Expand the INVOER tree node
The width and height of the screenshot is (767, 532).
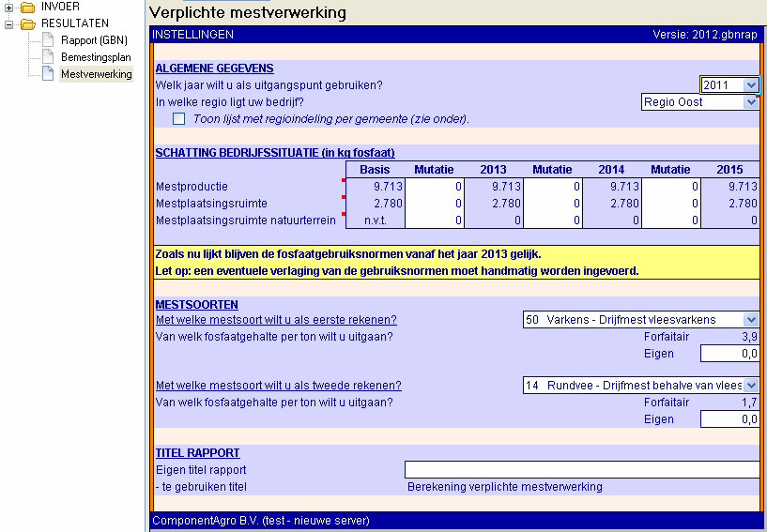tap(9, 8)
